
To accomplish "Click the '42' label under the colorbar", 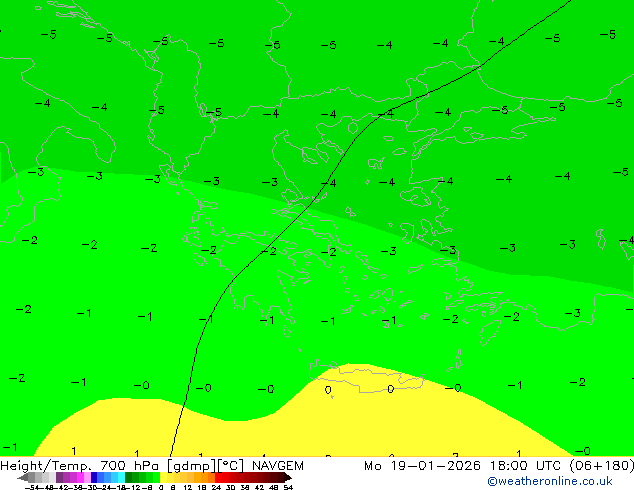I will 259,488.
